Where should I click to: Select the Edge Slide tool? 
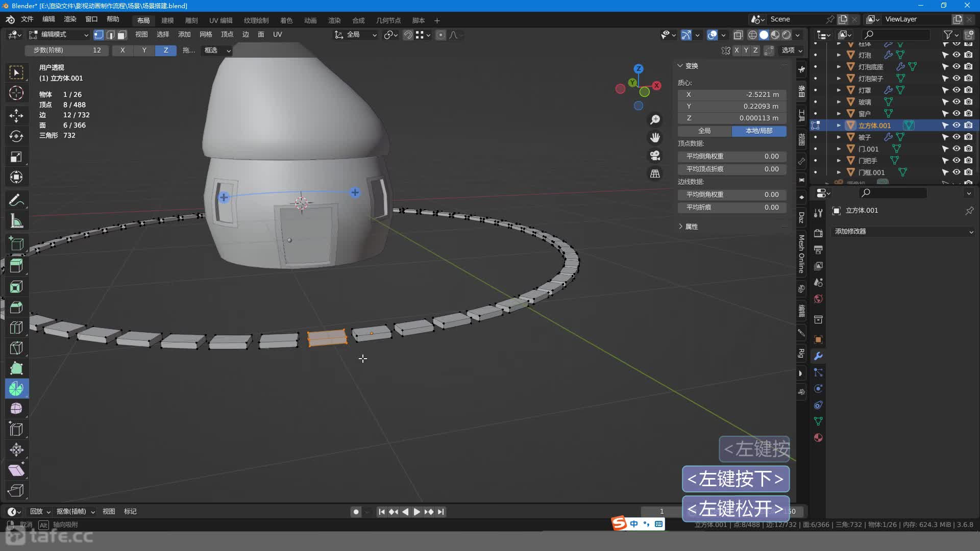point(16,430)
